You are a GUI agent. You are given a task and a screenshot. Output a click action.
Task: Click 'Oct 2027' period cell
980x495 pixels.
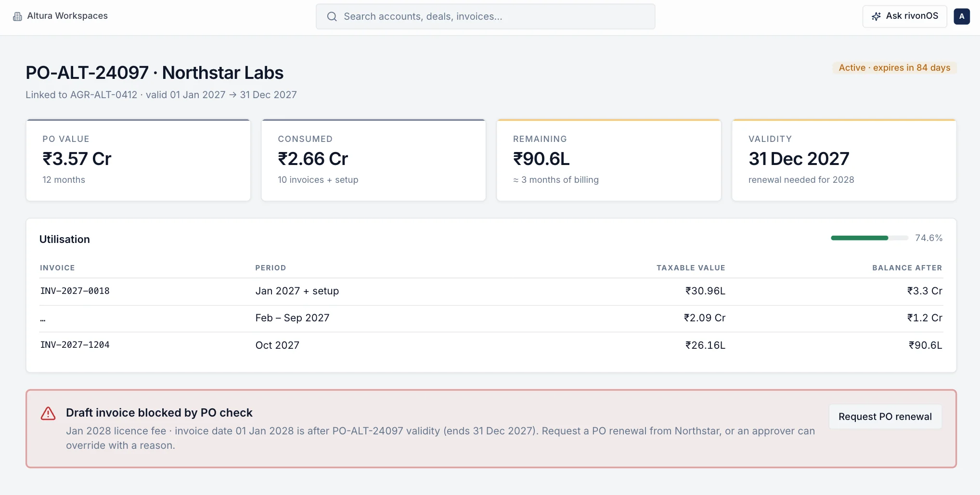click(277, 345)
